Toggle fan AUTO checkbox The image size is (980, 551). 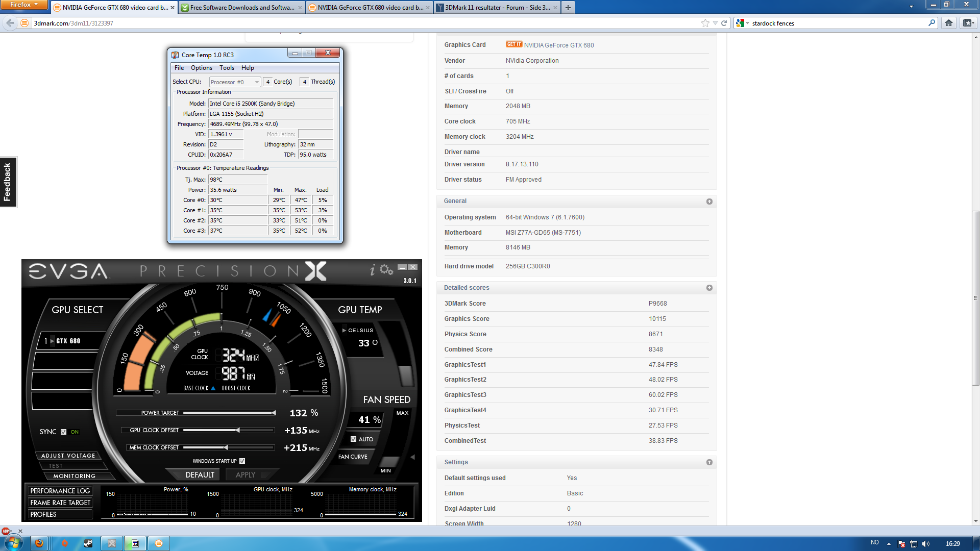point(353,439)
